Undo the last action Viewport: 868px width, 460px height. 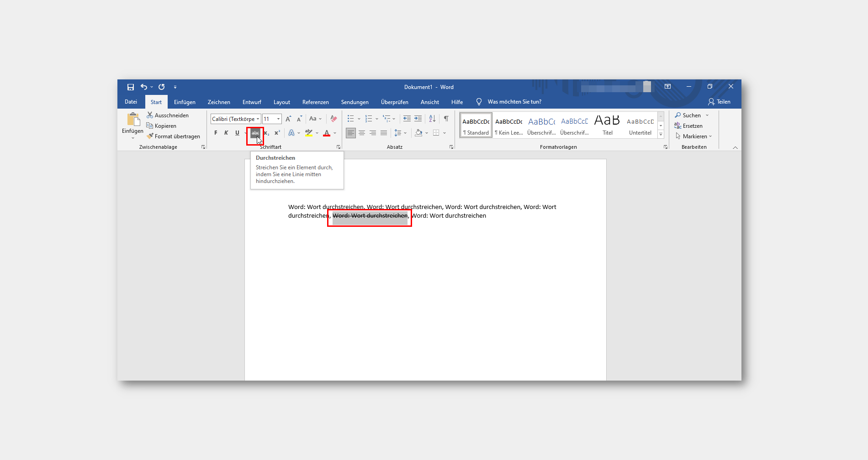click(144, 87)
